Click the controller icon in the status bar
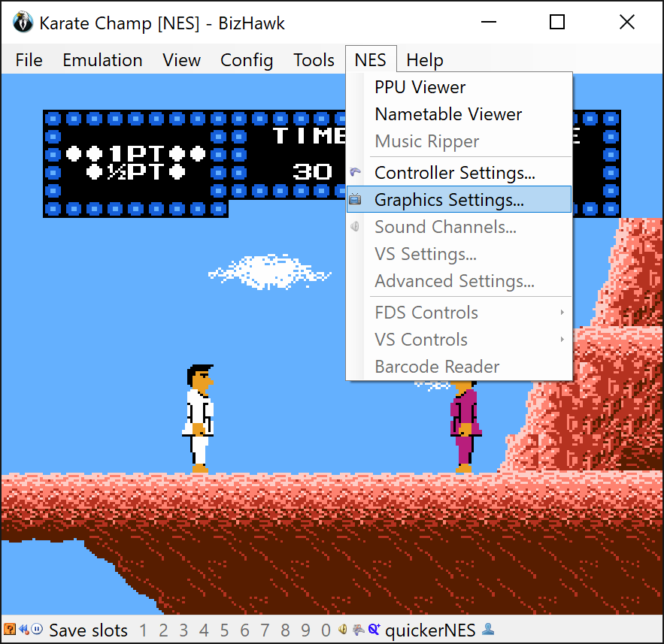 [358, 630]
